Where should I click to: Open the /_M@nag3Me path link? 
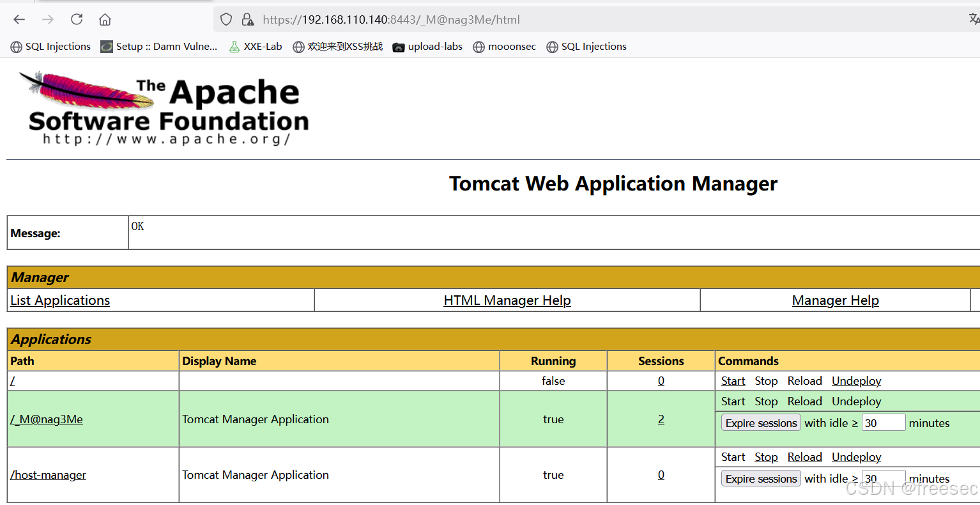[47, 419]
